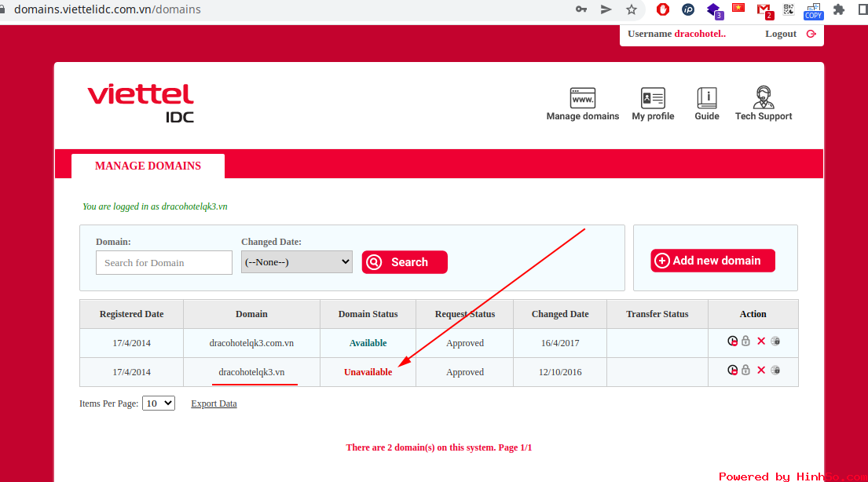Open the Guide menu label

[x=707, y=116]
